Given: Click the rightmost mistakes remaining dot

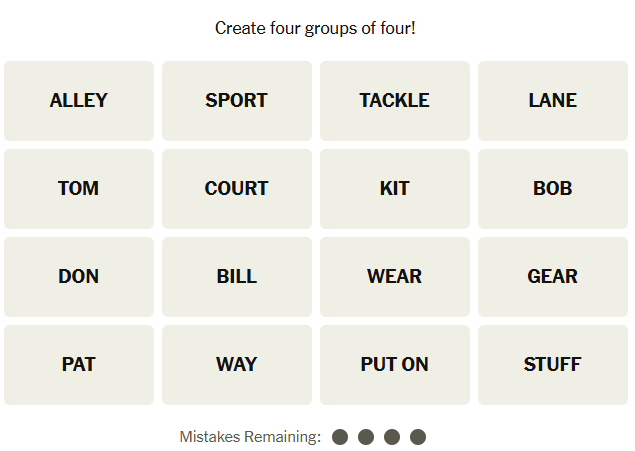Looking at the screenshot, I should tap(418, 437).
